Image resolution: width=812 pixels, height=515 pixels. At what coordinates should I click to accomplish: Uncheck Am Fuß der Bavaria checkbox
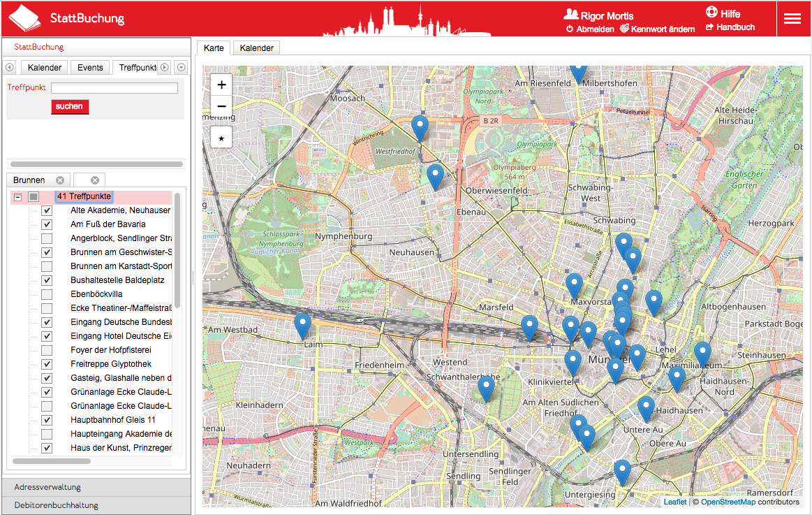(x=47, y=224)
